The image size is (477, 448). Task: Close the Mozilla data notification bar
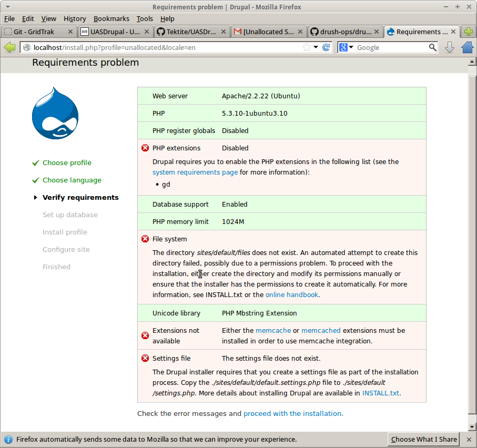(469, 440)
